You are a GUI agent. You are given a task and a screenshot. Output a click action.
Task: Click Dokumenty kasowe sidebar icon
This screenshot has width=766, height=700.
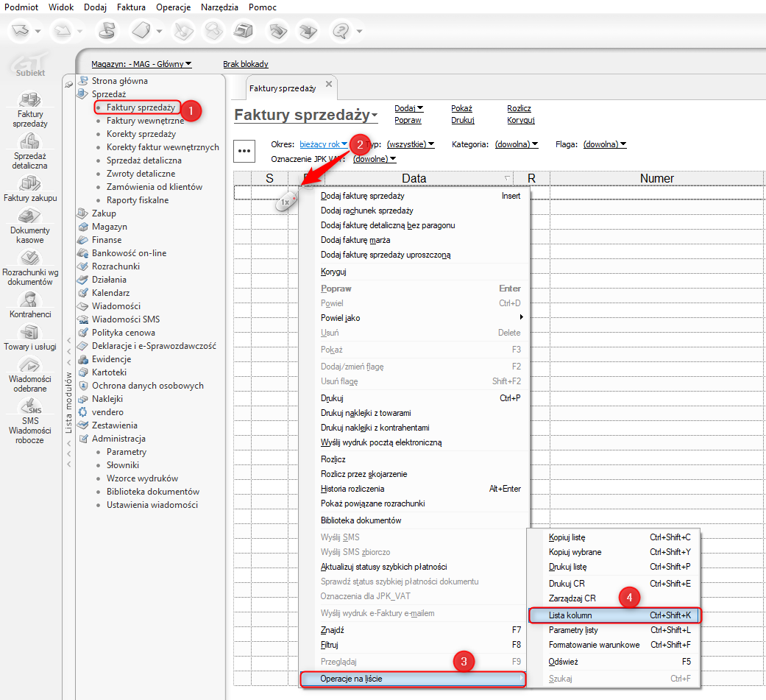click(29, 216)
